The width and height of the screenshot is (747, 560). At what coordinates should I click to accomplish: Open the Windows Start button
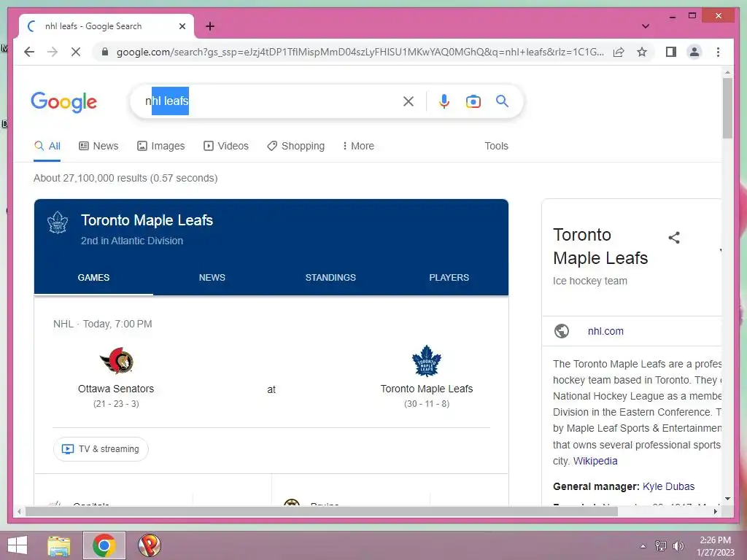(x=18, y=545)
